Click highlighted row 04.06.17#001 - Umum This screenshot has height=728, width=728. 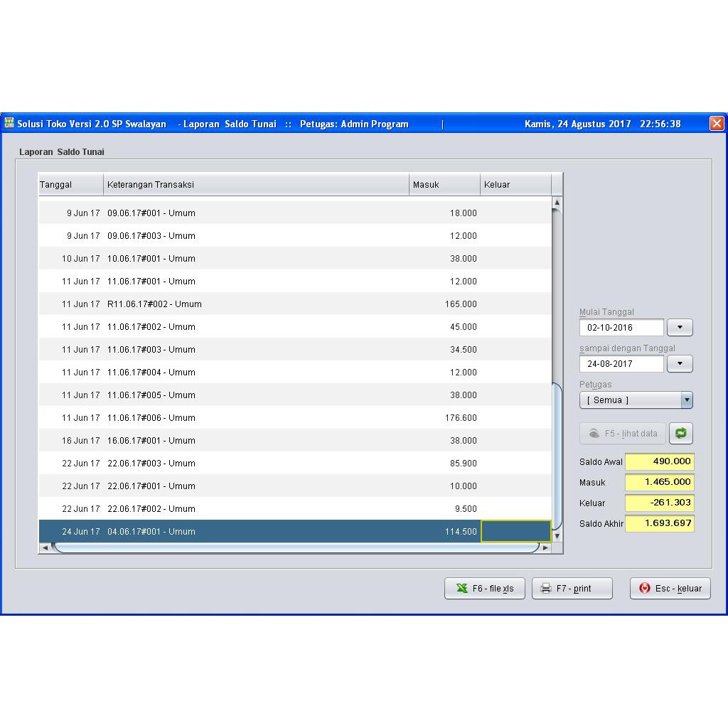[295, 531]
